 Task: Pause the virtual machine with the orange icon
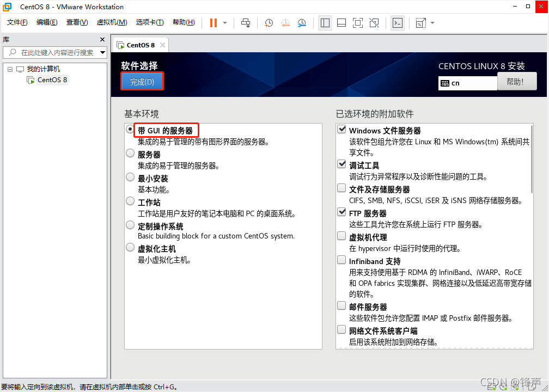[213, 23]
